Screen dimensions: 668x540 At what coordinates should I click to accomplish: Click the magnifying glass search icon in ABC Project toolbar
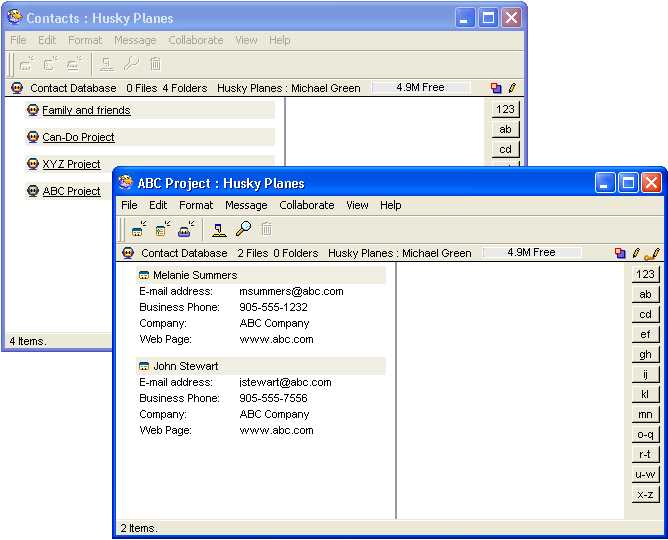(242, 229)
